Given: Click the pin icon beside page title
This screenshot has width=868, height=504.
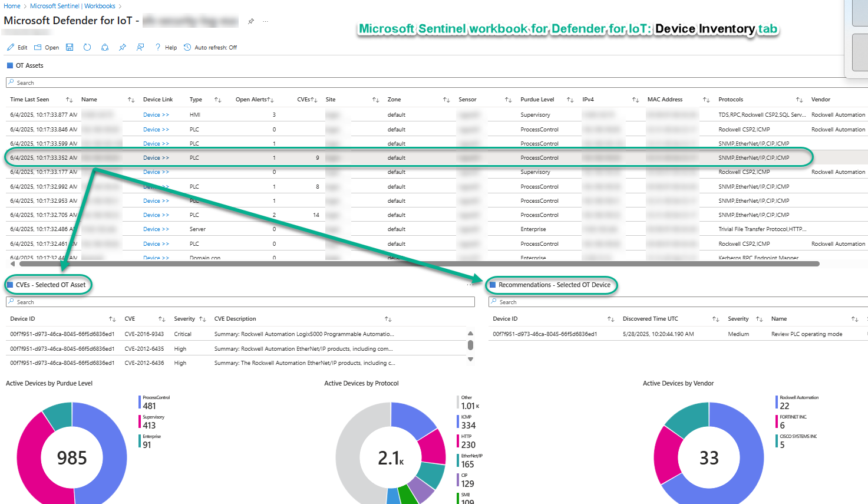Looking at the screenshot, I should (251, 21).
